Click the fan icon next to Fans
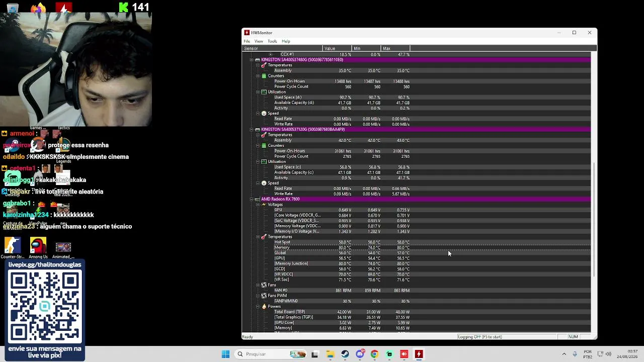This screenshot has width=644, height=362. pyautogui.click(x=264, y=285)
